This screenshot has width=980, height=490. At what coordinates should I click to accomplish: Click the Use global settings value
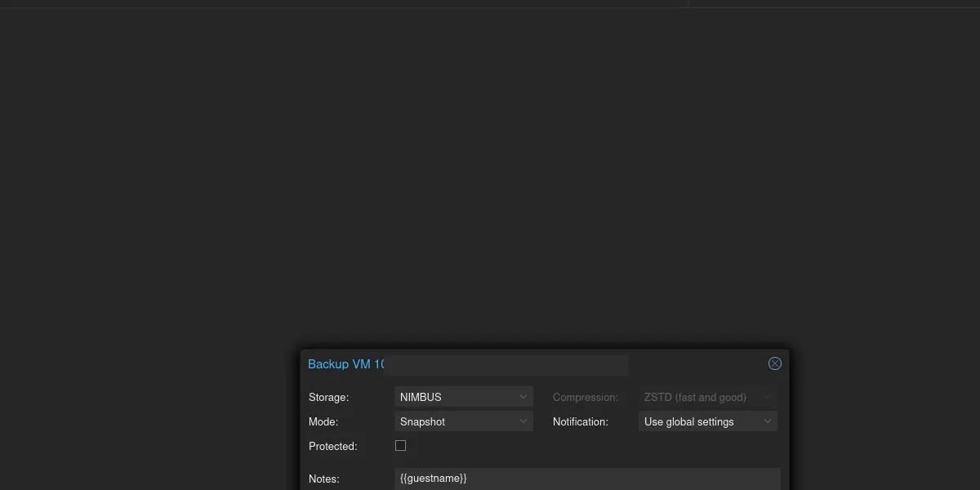click(688, 421)
